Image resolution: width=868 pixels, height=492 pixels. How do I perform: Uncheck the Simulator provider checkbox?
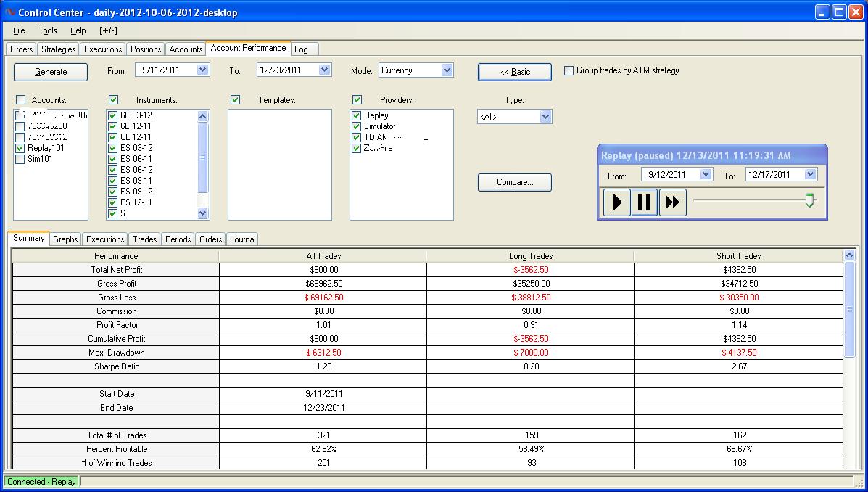coord(356,126)
